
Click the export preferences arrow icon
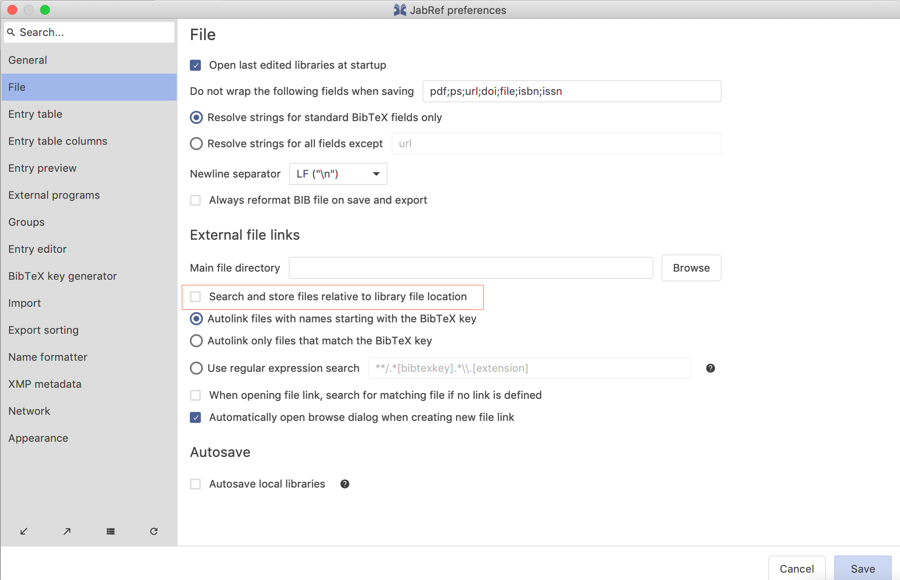point(67,531)
